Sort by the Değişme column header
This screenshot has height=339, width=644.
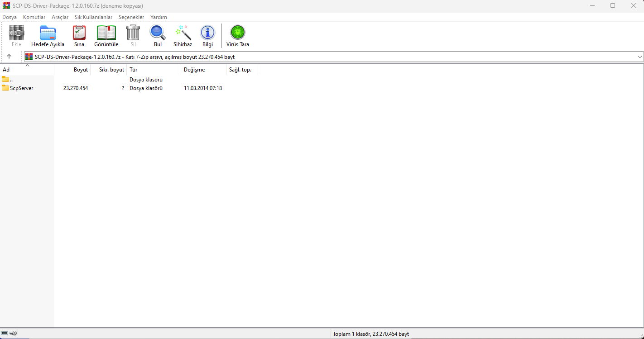click(204, 70)
